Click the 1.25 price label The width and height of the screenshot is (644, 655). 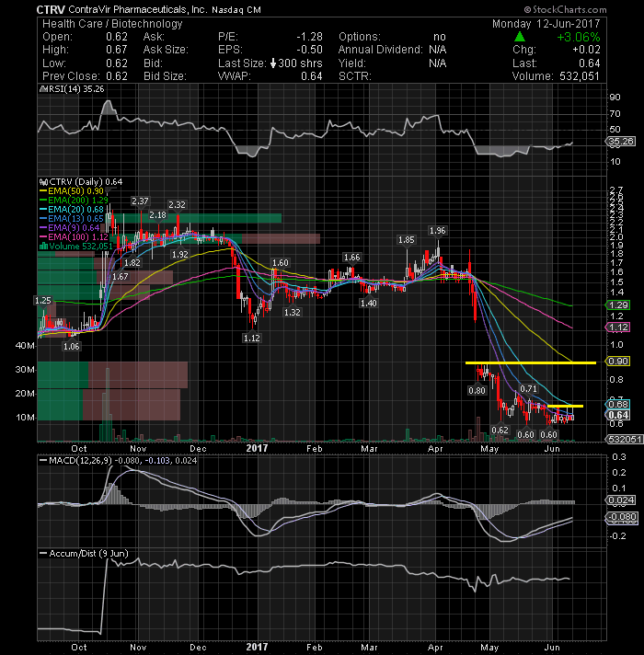pos(43,301)
